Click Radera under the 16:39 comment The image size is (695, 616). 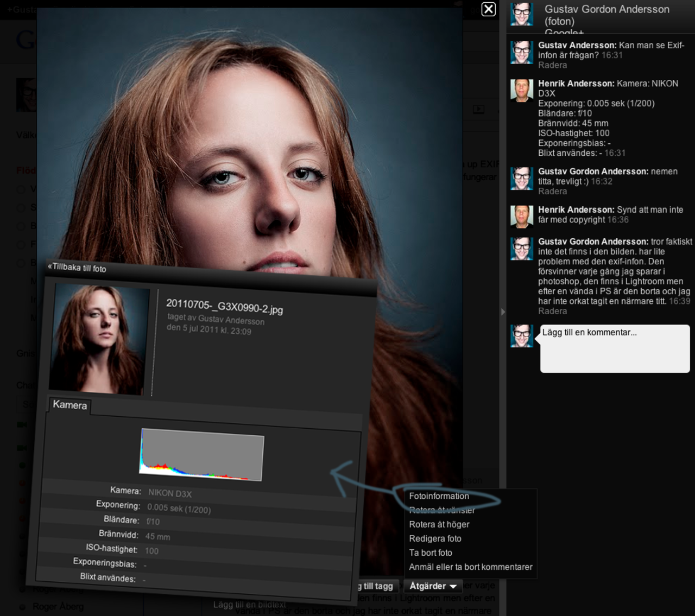click(x=552, y=311)
